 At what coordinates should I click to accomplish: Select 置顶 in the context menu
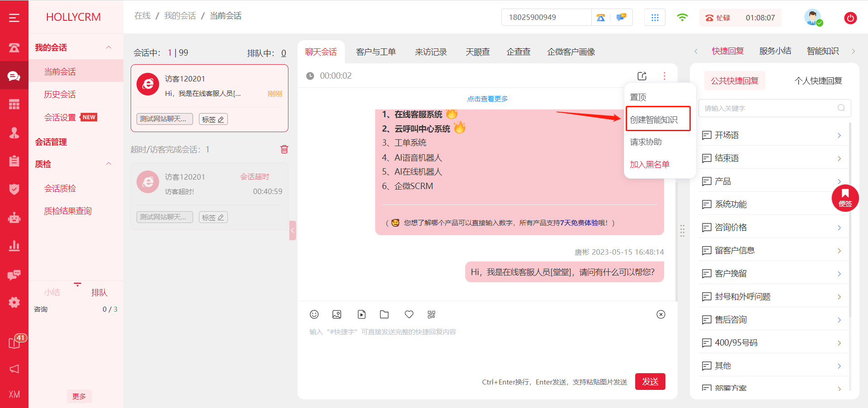tap(638, 97)
